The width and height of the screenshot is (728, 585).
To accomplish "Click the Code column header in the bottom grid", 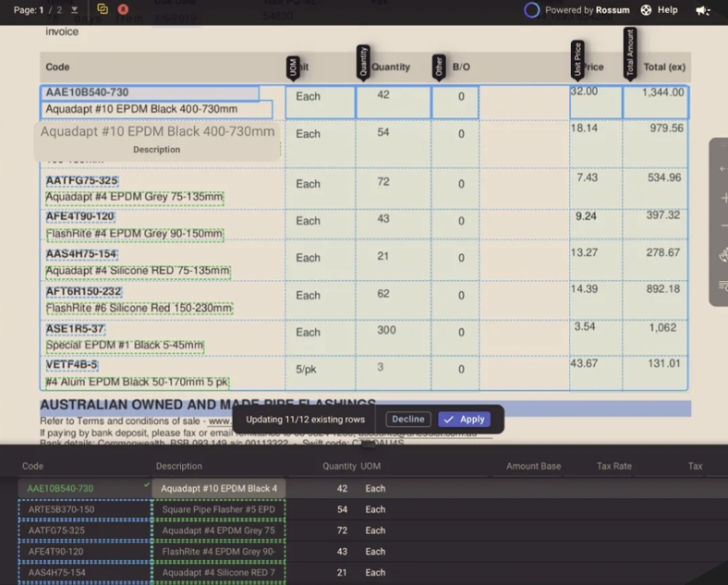I will tap(32, 466).
